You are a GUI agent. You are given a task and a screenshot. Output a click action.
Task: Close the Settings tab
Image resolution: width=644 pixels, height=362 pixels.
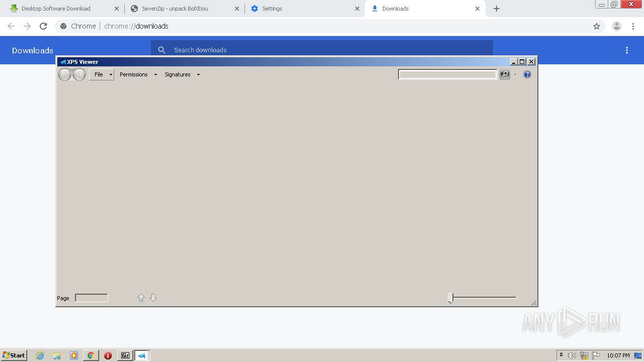[x=357, y=9]
